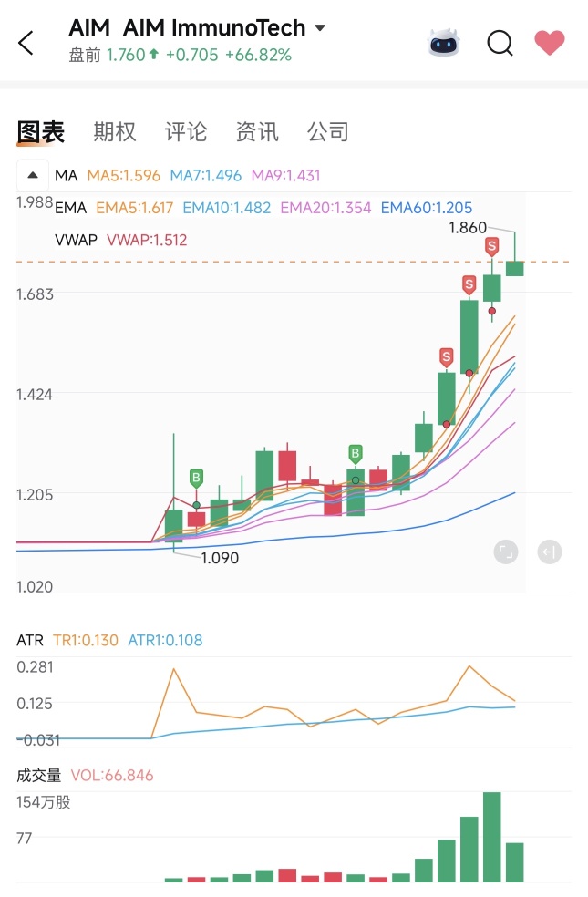
Task: Click the topmost red S sell marker
Action: coord(492,247)
